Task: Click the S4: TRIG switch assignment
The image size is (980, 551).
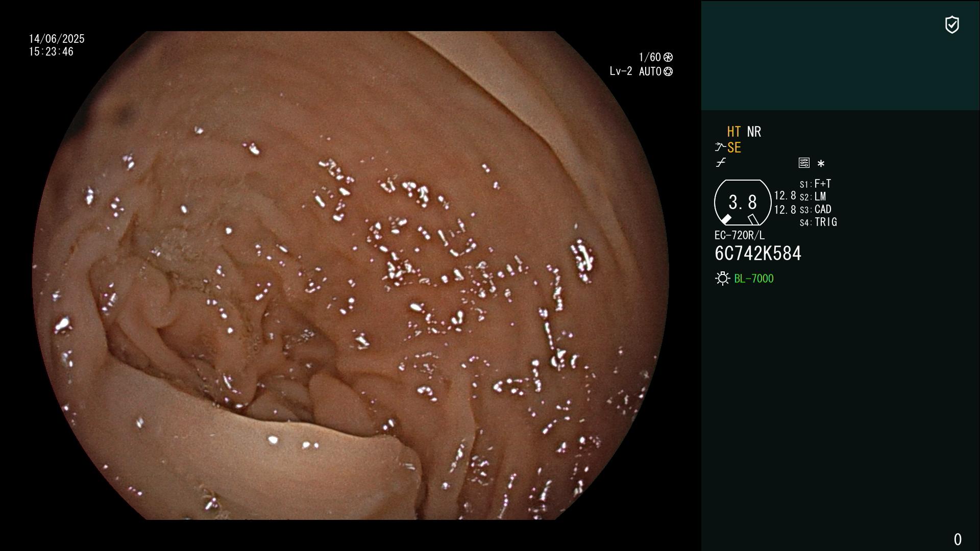Action: point(818,222)
